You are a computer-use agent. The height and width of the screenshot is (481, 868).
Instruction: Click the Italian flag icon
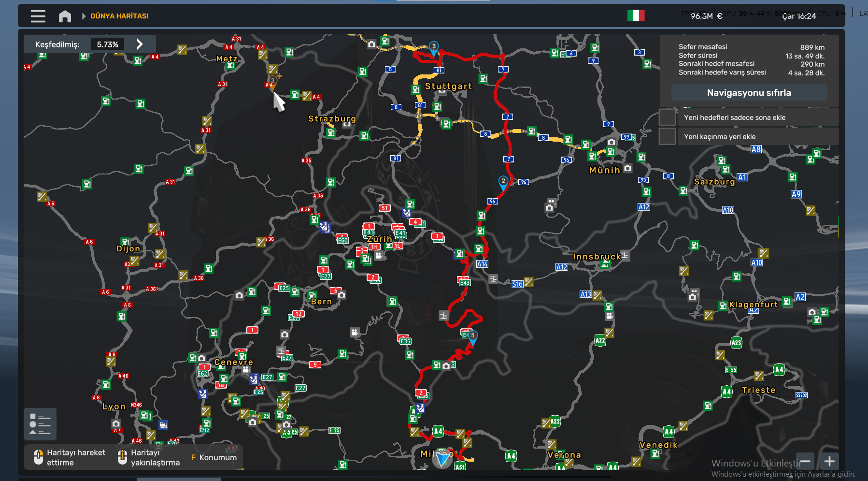click(636, 16)
